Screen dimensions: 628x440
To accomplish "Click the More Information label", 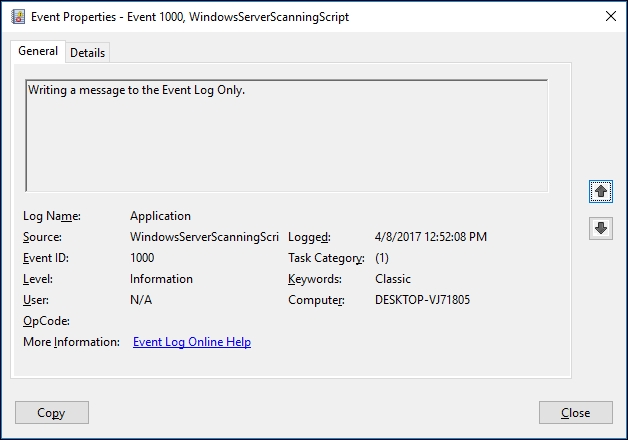I will click(71, 342).
